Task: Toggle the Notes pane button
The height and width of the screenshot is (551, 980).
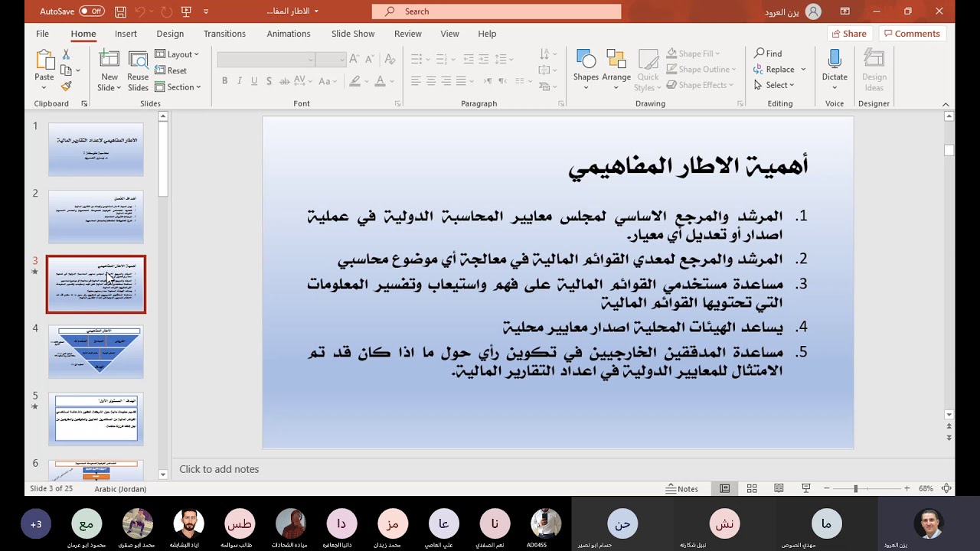Action: 681,488
